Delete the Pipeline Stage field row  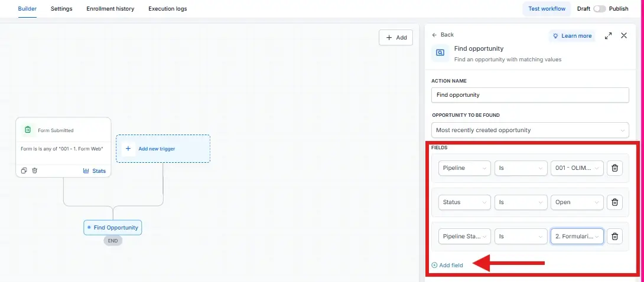(615, 237)
